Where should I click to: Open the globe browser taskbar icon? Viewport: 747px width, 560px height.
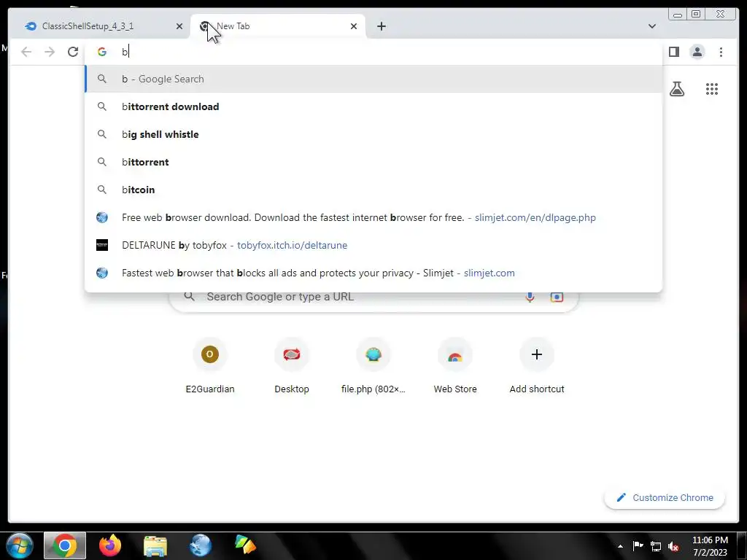(x=200, y=545)
